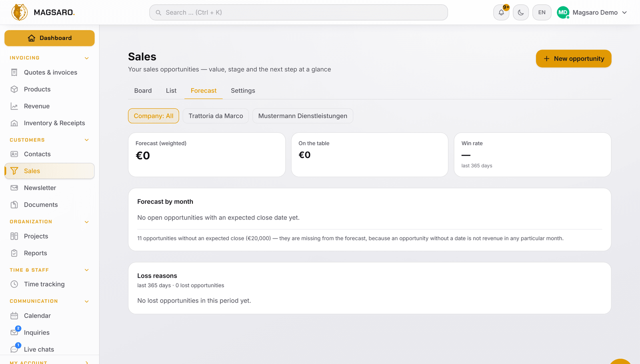Open Magsaro Demo account dropdown
Image resolution: width=640 pixels, height=364 pixels.
pos(592,12)
